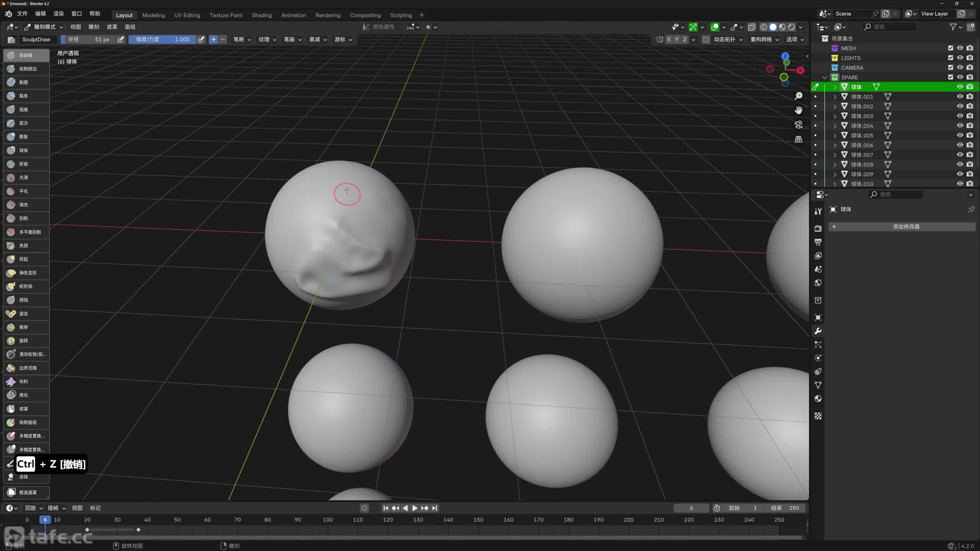Click the 强度/力度 strength slider
Image resolution: width=980 pixels, height=551 pixels.
click(162, 39)
